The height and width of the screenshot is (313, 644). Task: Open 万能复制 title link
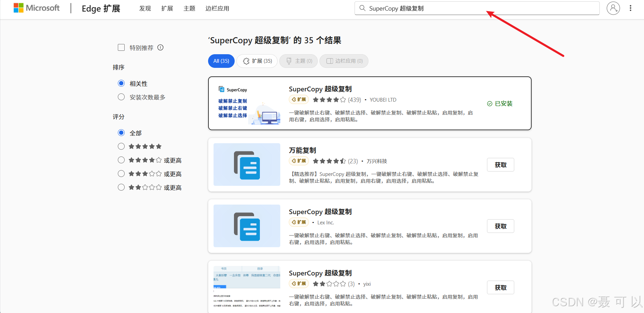tap(302, 150)
